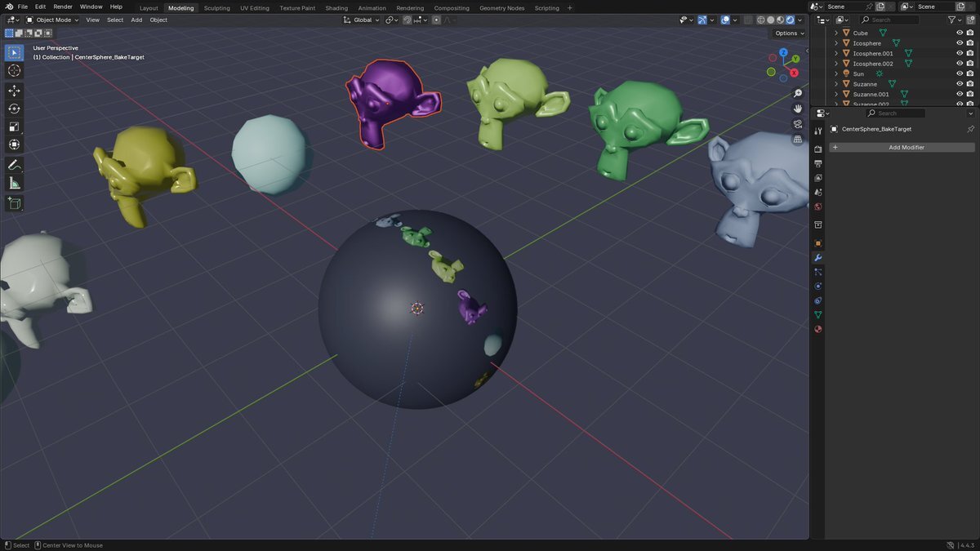The image size is (980, 551).
Task: Switch perspective/orthographic with grid icon
Action: pos(798,140)
